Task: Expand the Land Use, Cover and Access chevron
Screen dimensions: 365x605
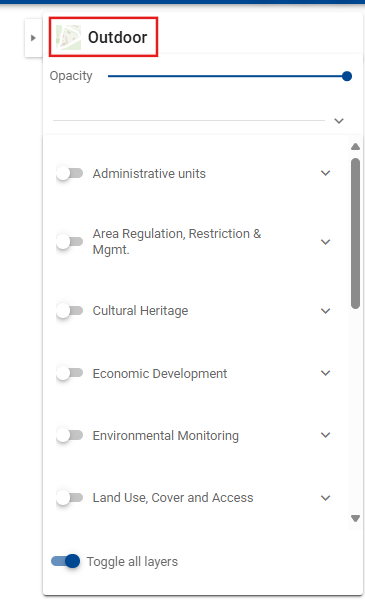Action: pyautogui.click(x=326, y=498)
